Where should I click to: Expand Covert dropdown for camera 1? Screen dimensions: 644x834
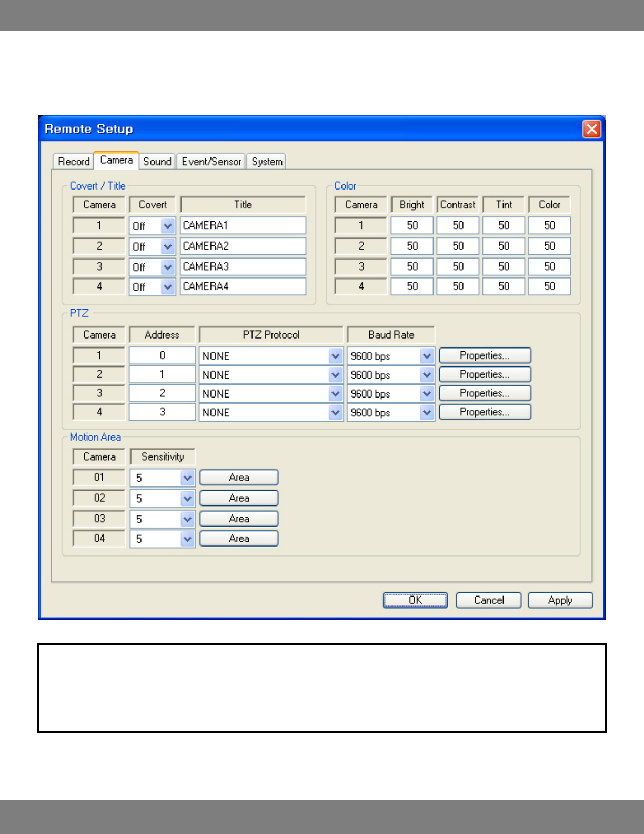(168, 226)
